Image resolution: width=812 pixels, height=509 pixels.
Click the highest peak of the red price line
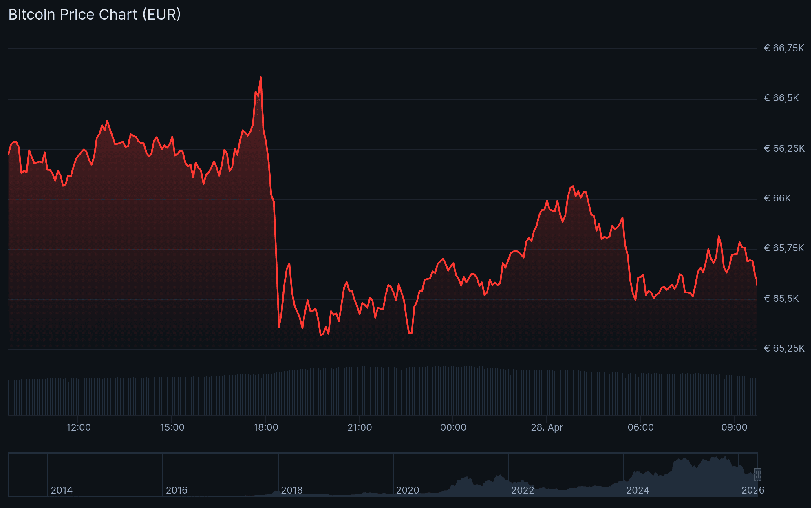pyautogui.click(x=260, y=77)
